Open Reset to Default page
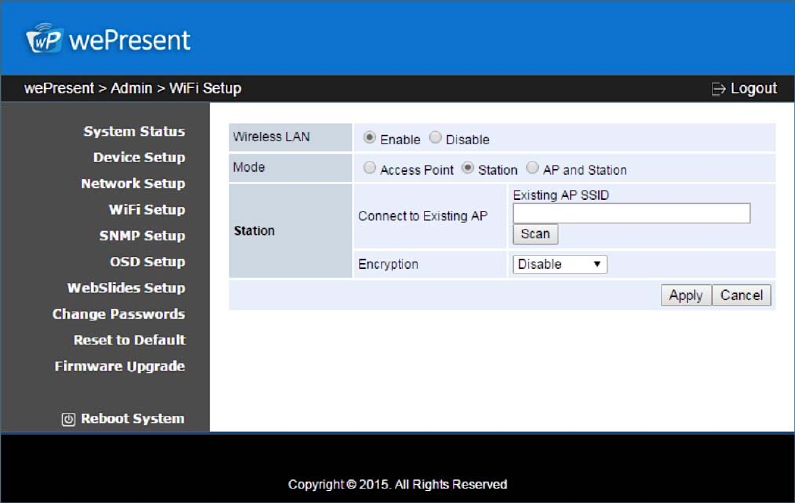 pyautogui.click(x=130, y=340)
